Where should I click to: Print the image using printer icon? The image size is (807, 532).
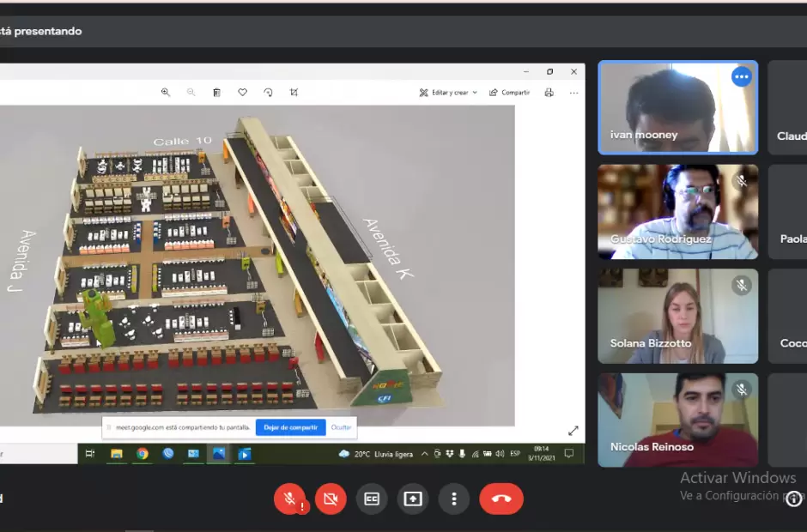pos(549,93)
